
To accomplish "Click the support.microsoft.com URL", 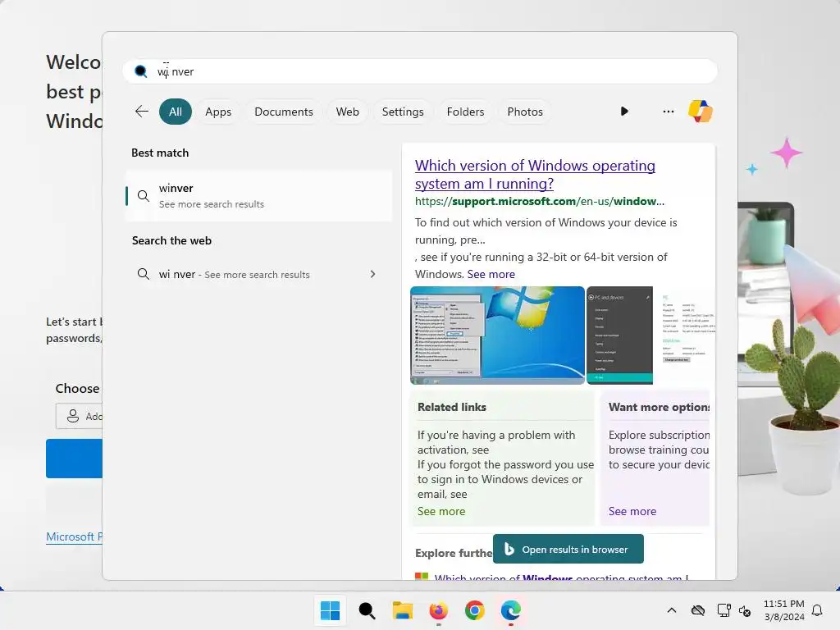I will tap(540, 202).
